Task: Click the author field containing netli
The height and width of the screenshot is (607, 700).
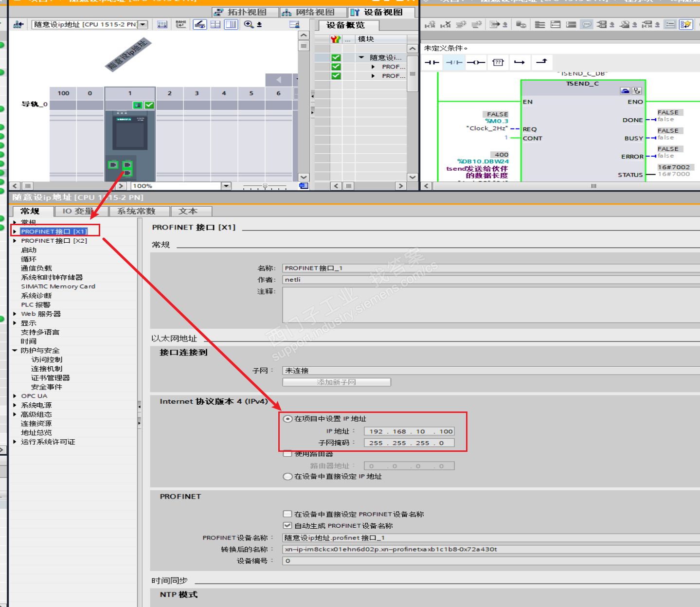Action: pos(491,280)
